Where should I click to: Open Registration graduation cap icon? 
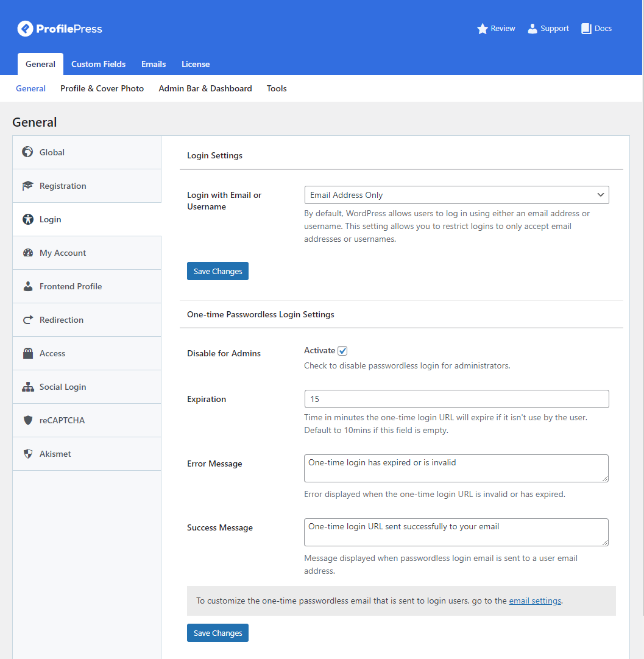27,186
